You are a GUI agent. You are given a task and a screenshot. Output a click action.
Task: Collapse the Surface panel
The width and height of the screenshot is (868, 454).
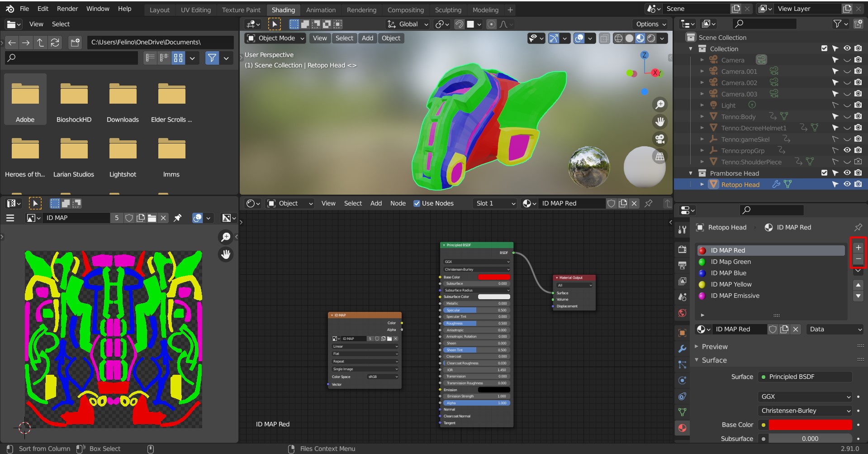coord(714,360)
